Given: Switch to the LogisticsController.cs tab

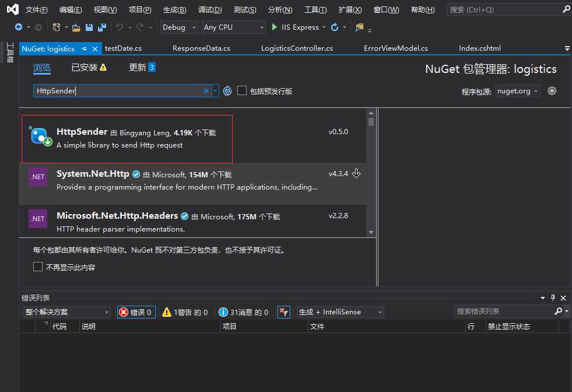Looking at the screenshot, I should [x=297, y=48].
